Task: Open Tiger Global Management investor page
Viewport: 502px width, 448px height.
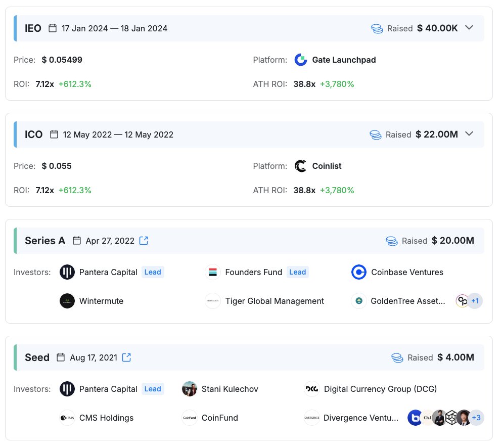Action: click(275, 301)
